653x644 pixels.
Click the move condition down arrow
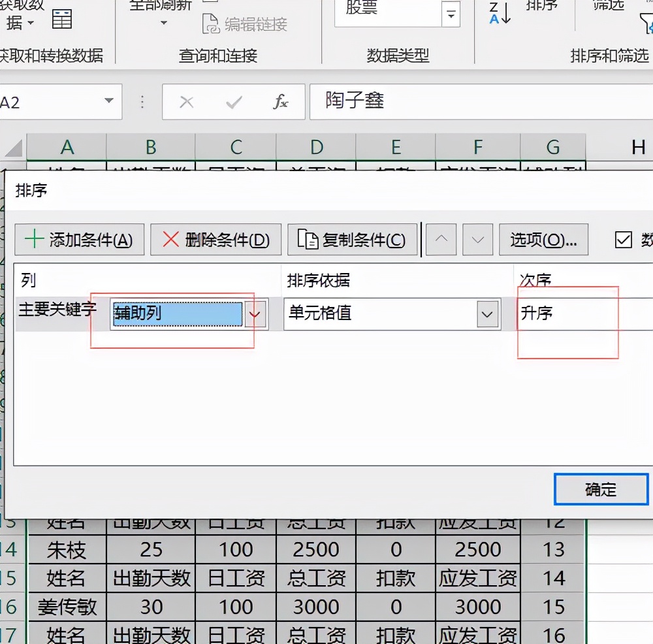point(478,240)
